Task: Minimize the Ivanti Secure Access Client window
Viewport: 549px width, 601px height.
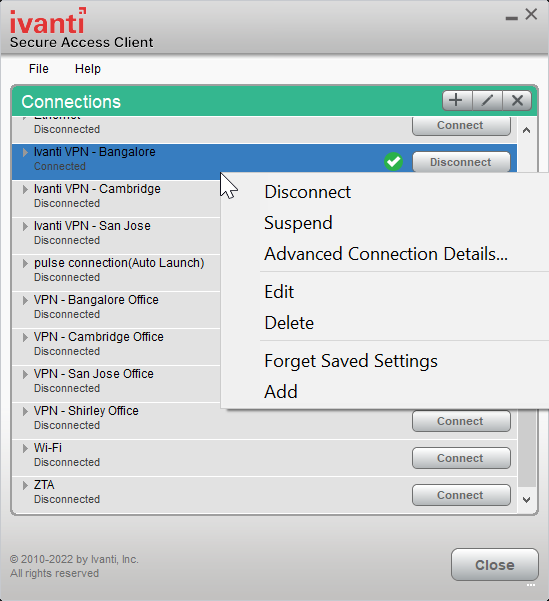Action: pos(511,18)
